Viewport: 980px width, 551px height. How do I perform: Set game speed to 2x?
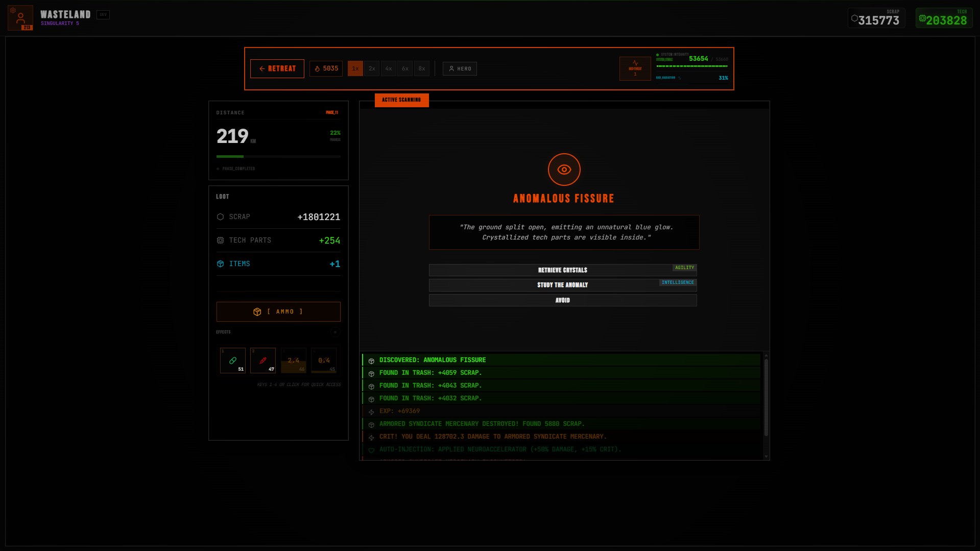point(372,68)
